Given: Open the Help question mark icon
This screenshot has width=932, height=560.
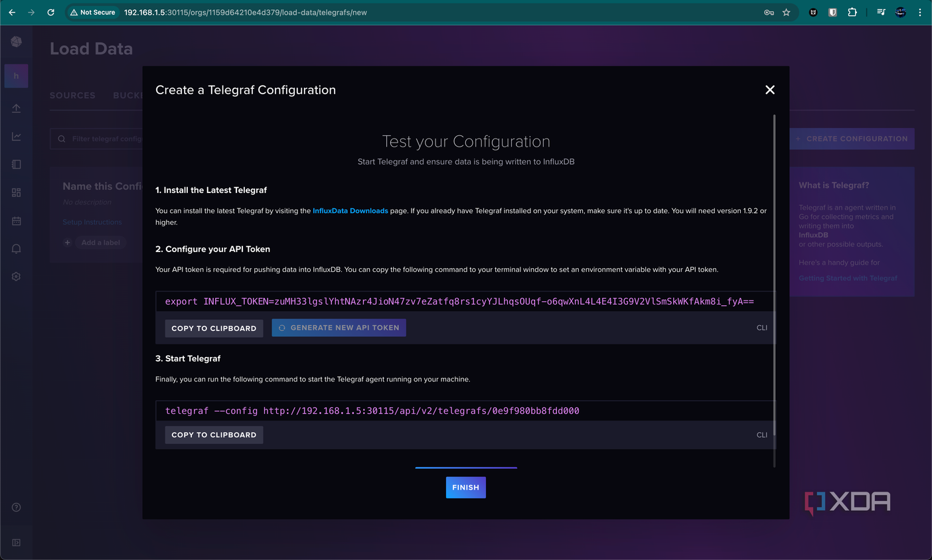Looking at the screenshot, I should (x=17, y=508).
